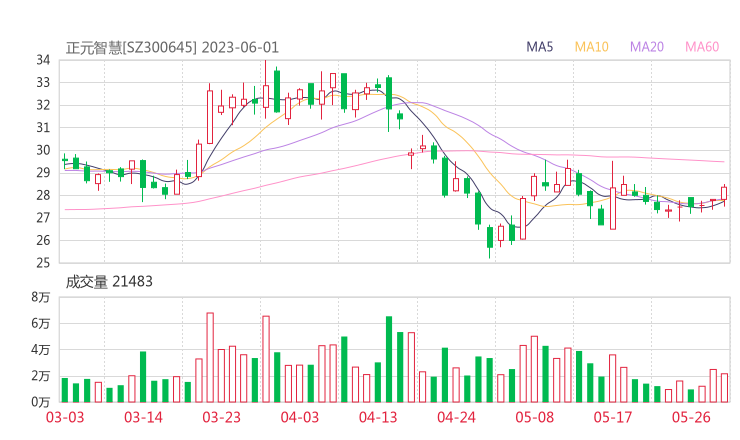Click the price axis value 33
Image resolution: width=740 pixels, height=440 pixels.
pyautogui.click(x=43, y=83)
